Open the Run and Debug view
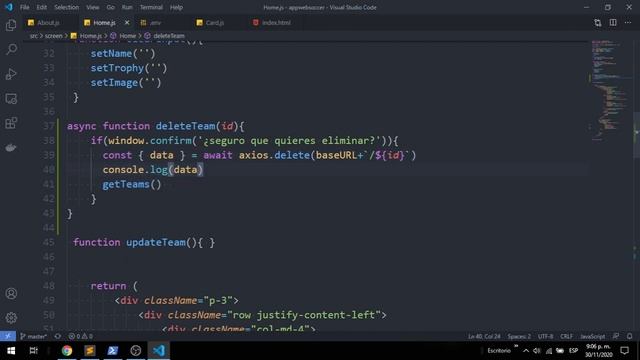 pyautogui.click(x=11, y=74)
